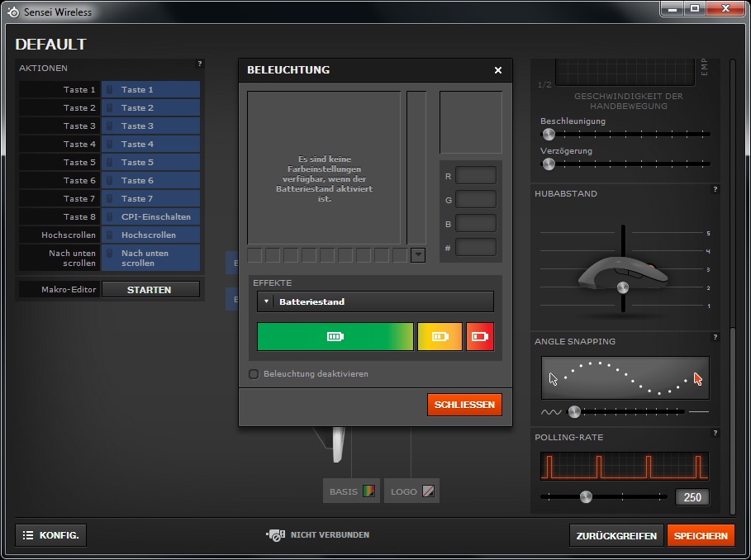Open the Batteriestand effects dropdown
The height and width of the screenshot is (560, 751).
click(x=376, y=301)
